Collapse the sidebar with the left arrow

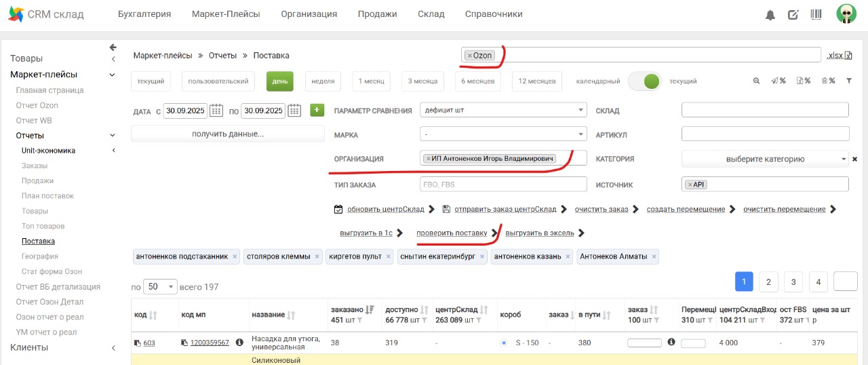(113, 47)
